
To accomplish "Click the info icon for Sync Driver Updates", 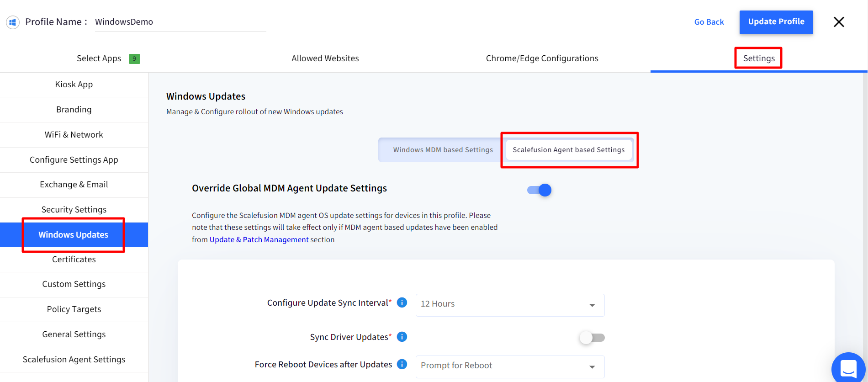I will pos(402,337).
